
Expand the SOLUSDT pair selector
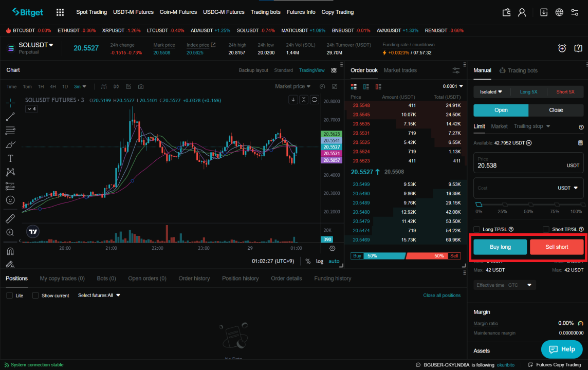[35, 45]
